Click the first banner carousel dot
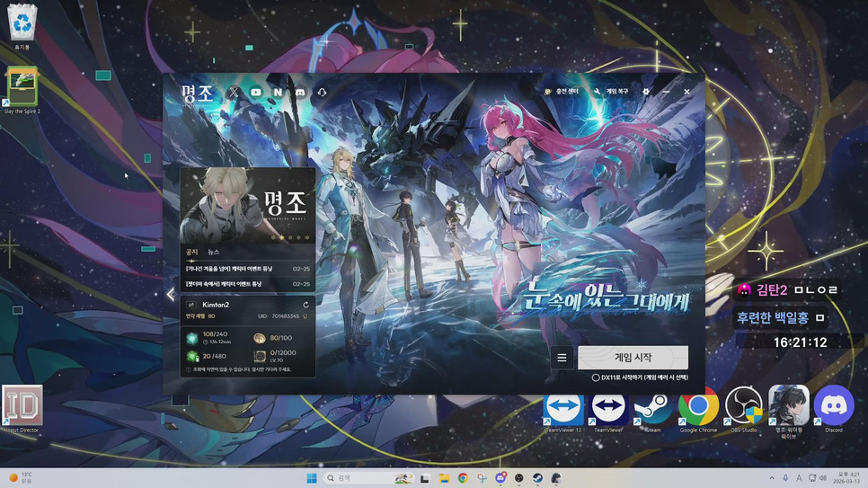This screenshot has width=868, height=488. click(x=273, y=238)
